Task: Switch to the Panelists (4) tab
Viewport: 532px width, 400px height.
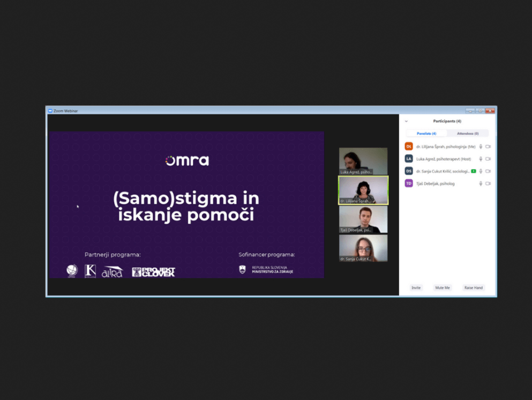Action: [x=426, y=134]
